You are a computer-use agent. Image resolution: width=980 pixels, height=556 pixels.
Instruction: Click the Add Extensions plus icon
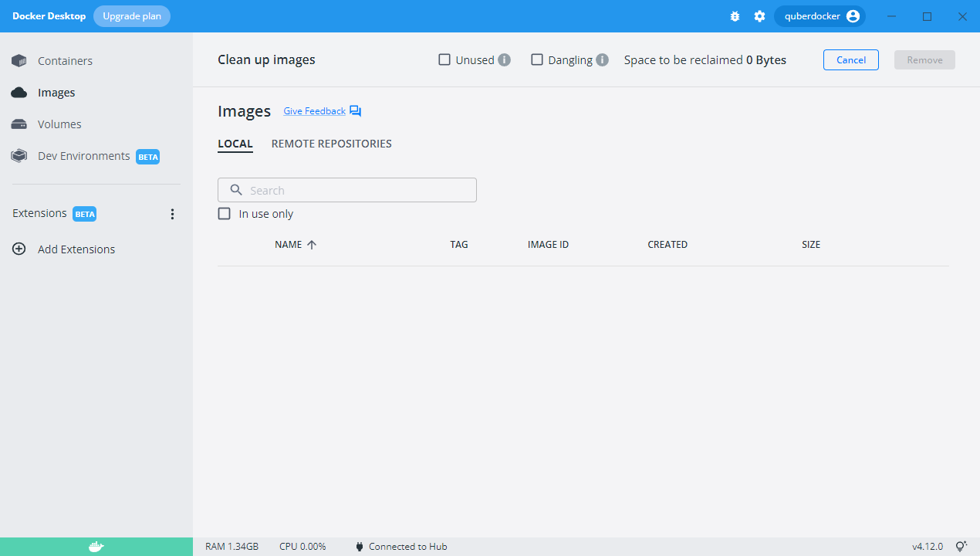click(19, 249)
